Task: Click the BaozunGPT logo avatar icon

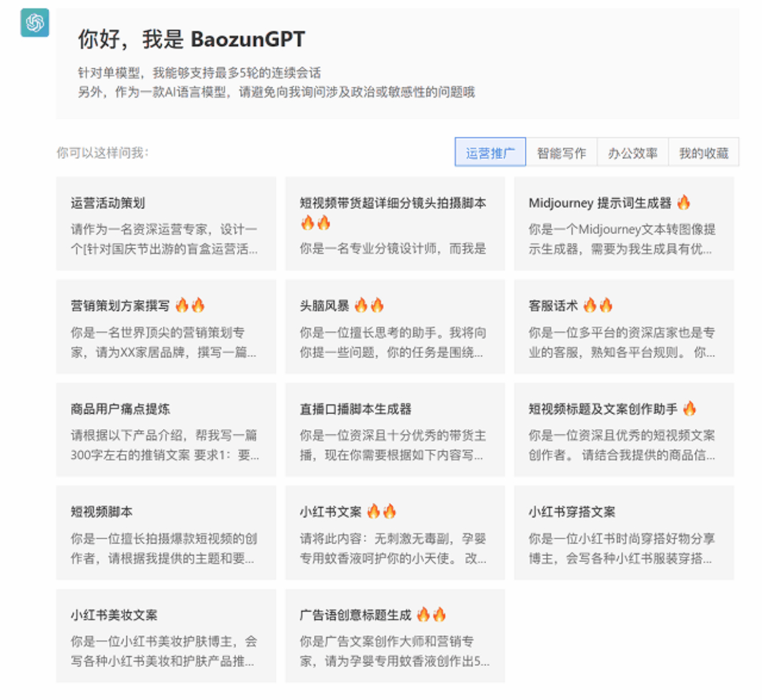Action: coord(35,23)
